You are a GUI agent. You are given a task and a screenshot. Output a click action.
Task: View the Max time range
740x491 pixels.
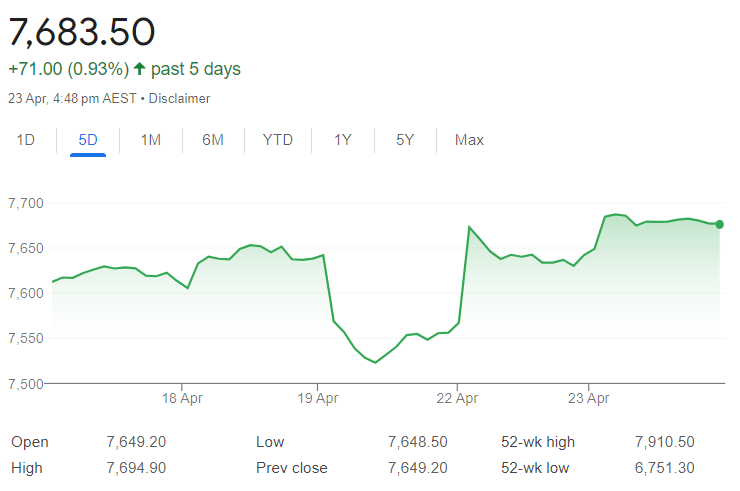pyautogui.click(x=469, y=140)
